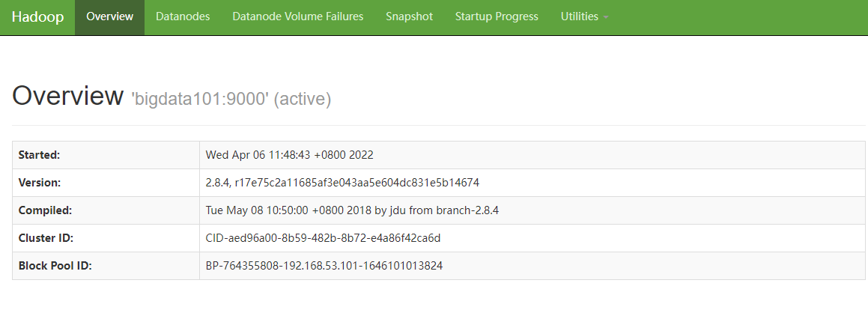Click the caret arrow beside Utilities
Viewport: 868px width, 310px height.
[605, 17]
